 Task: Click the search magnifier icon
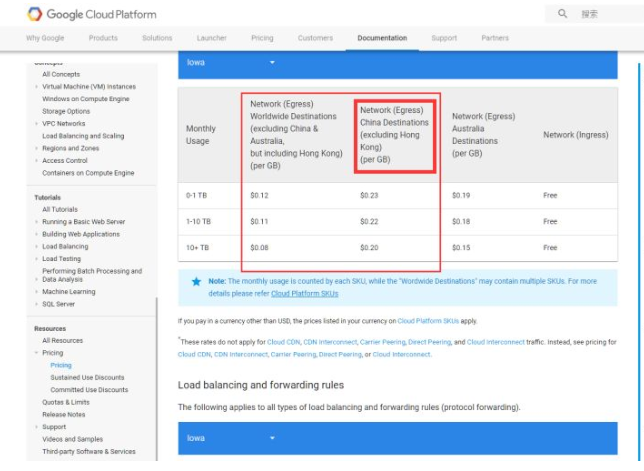(x=562, y=14)
